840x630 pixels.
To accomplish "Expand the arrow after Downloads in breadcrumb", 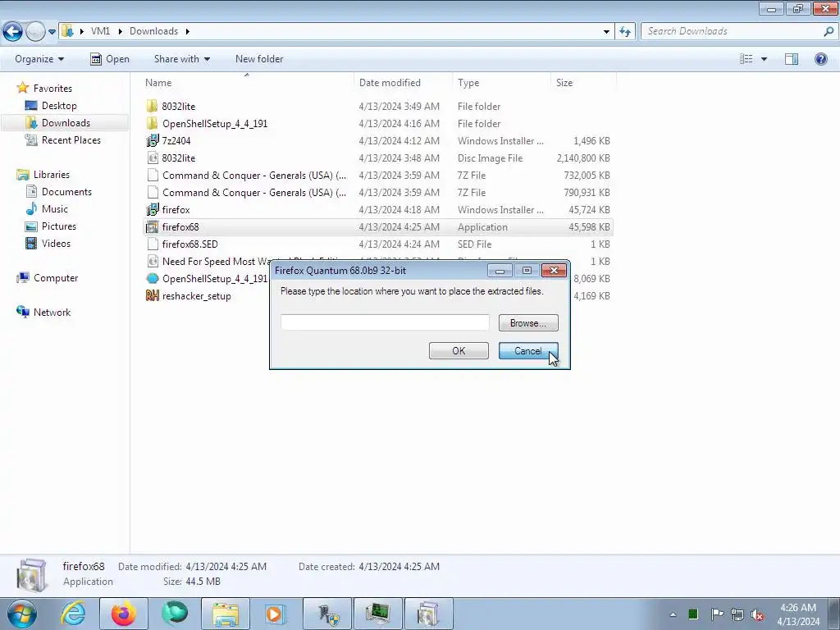I will point(188,32).
